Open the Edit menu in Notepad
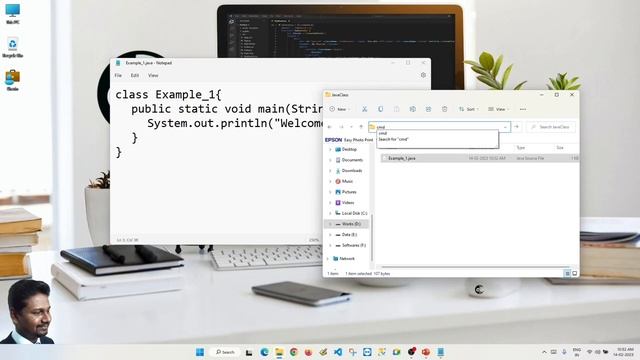This screenshot has width=640, height=360. 135,76
